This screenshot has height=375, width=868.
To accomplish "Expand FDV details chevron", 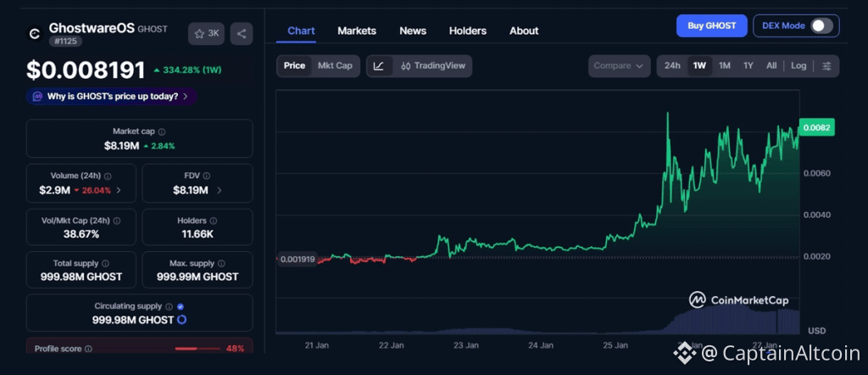I will point(220,191).
